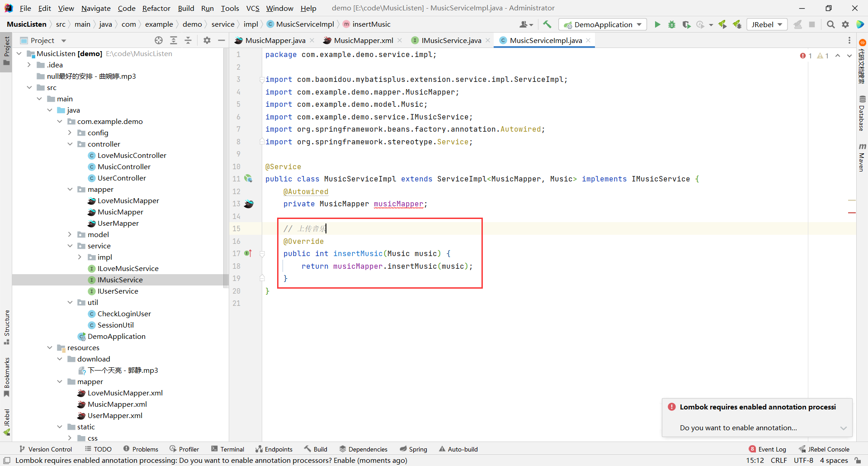This screenshot has height=466, width=868.
Task: Select UserController in the project tree
Action: click(x=122, y=178)
